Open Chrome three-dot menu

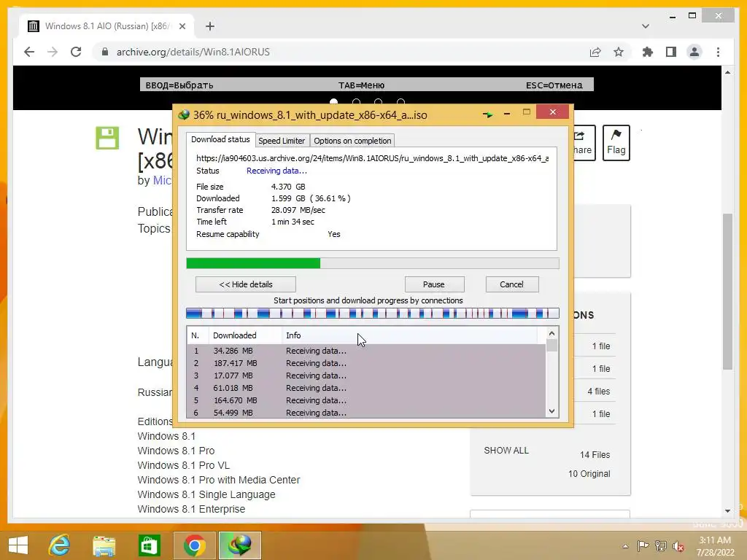point(718,52)
